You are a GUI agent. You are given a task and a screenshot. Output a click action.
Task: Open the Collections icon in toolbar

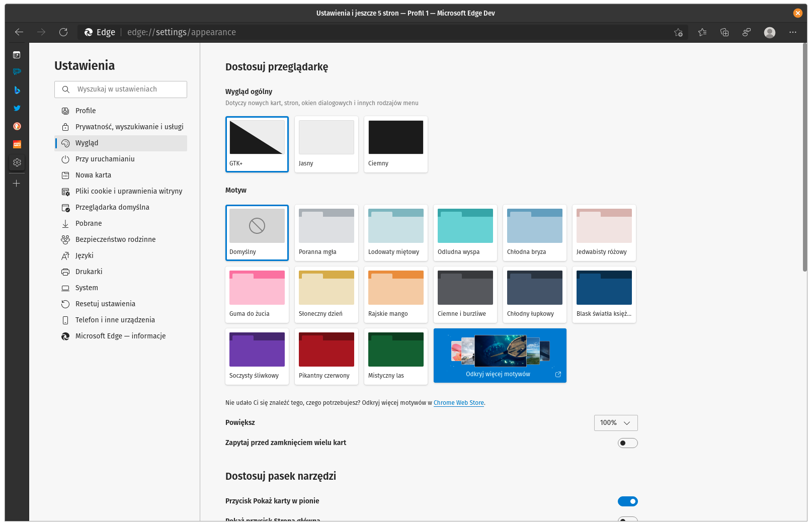pos(724,32)
